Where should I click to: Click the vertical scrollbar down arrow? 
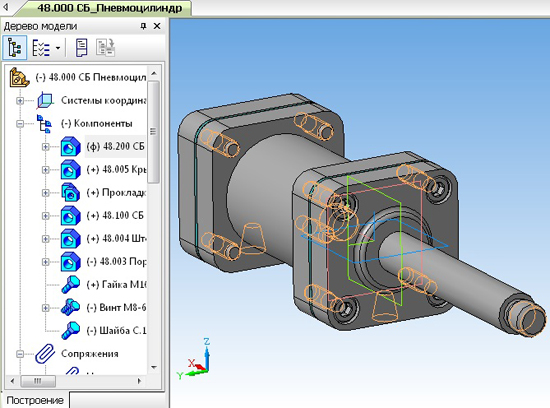click(154, 367)
